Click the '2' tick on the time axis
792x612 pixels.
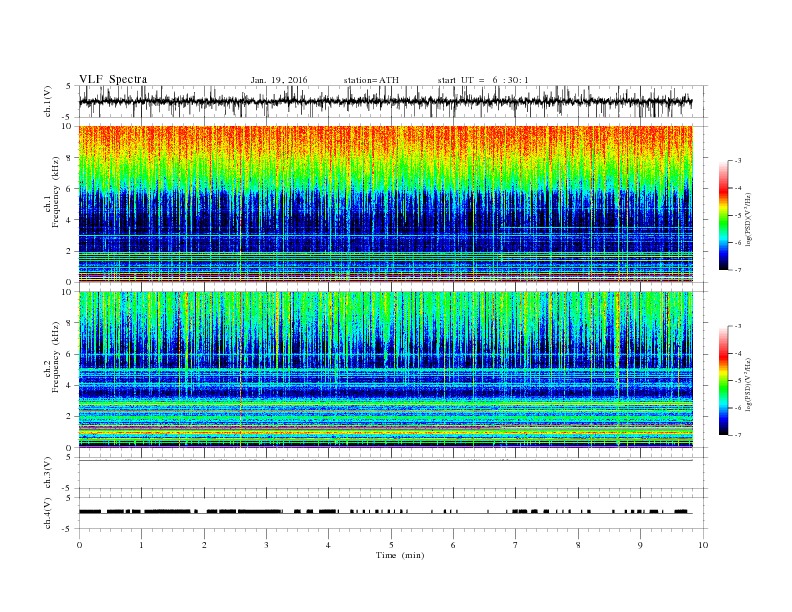pos(204,545)
